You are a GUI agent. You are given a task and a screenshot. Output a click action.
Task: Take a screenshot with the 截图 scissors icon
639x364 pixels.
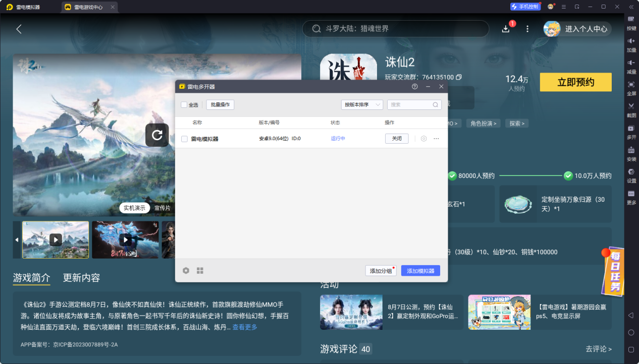click(631, 109)
